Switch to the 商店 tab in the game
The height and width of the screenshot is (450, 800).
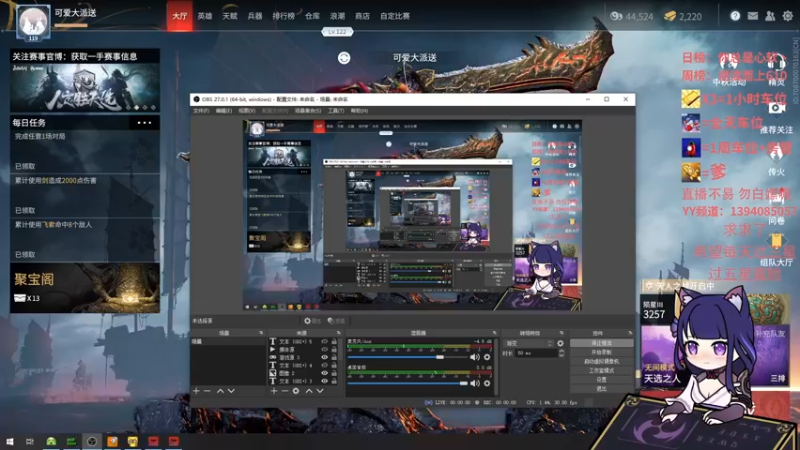362,16
